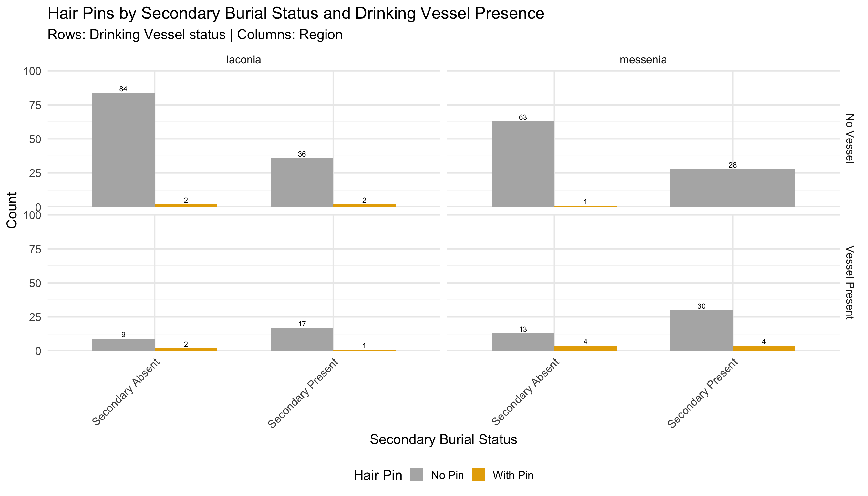Image resolution: width=868 pixels, height=496 pixels.
Task: Click the Secondary Burial Status x-axis title
Action: pyautogui.click(x=443, y=439)
